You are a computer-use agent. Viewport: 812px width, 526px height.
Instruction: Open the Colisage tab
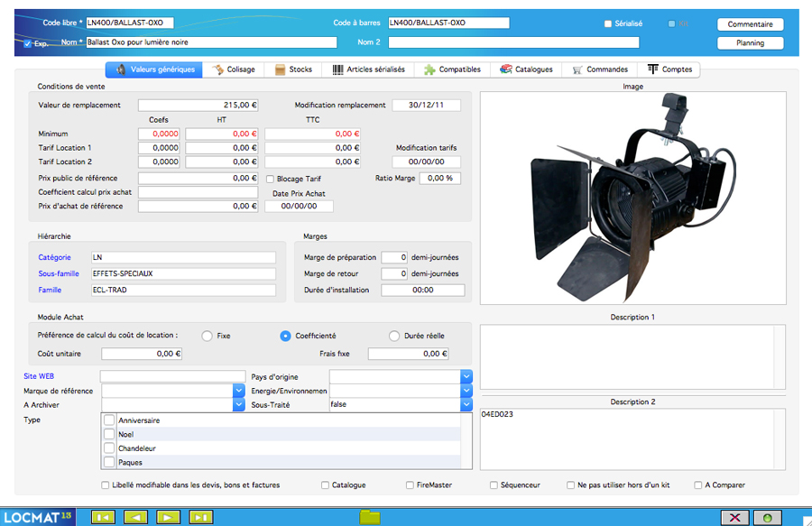pyautogui.click(x=233, y=69)
